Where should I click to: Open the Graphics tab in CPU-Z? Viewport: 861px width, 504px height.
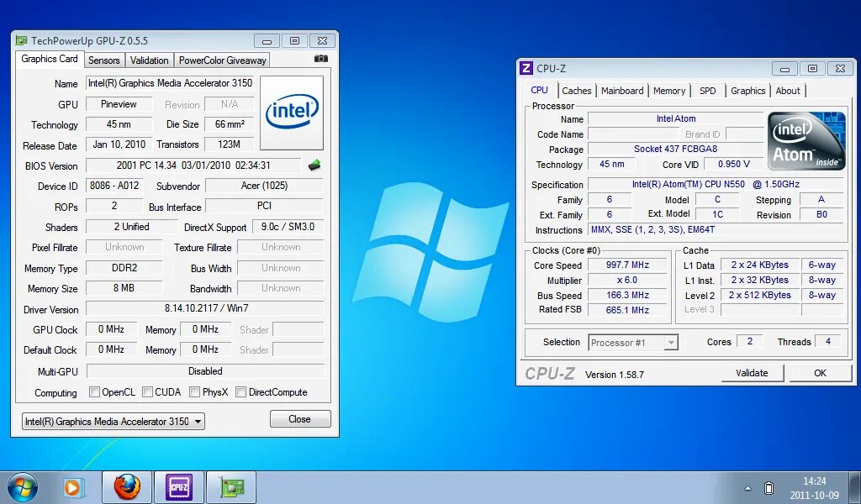[x=747, y=91]
